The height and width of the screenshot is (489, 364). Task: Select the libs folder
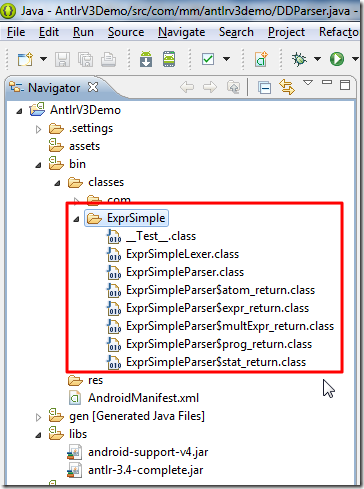78,434
